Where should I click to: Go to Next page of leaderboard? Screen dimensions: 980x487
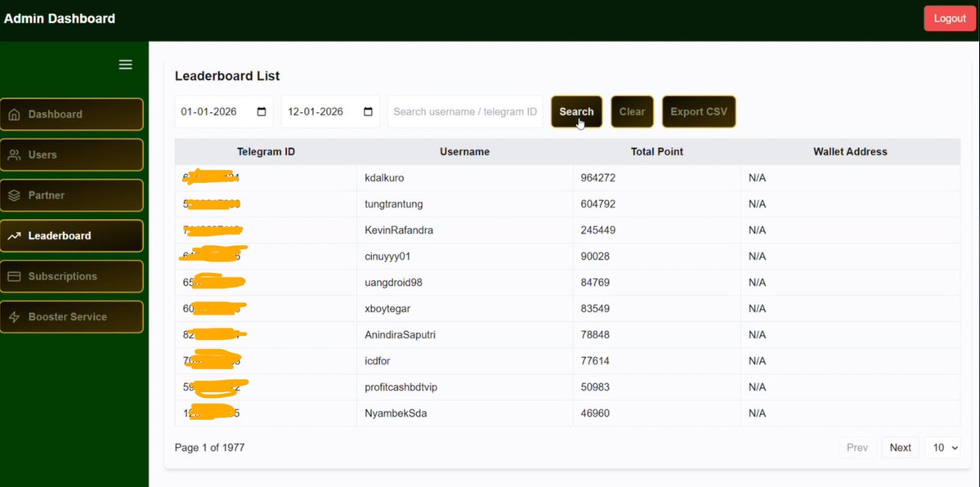(x=900, y=448)
